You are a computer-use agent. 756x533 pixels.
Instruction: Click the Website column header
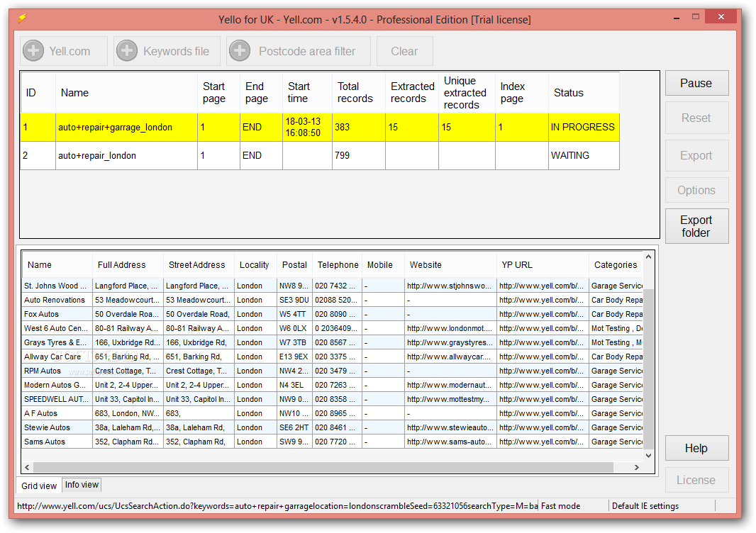coord(450,265)
